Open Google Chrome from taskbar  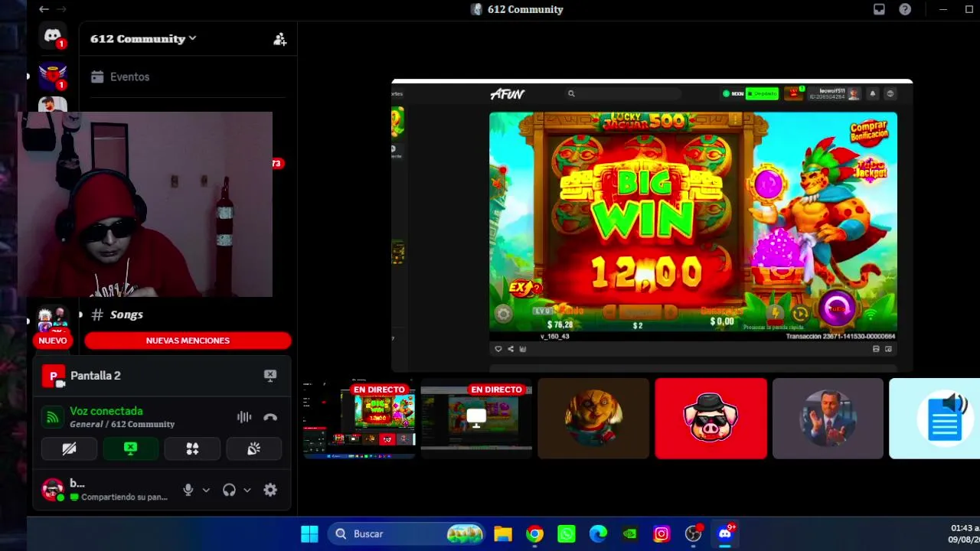tap(534, 533)
